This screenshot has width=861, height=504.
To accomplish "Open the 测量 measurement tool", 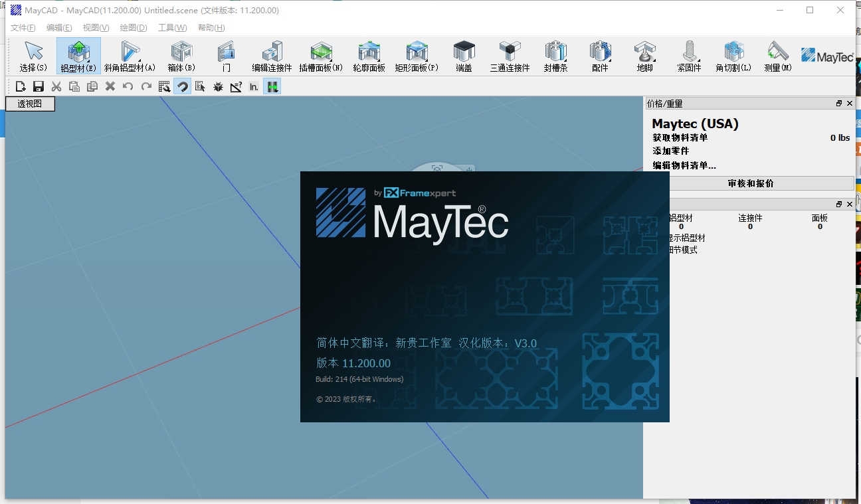I will click(776, 55).
